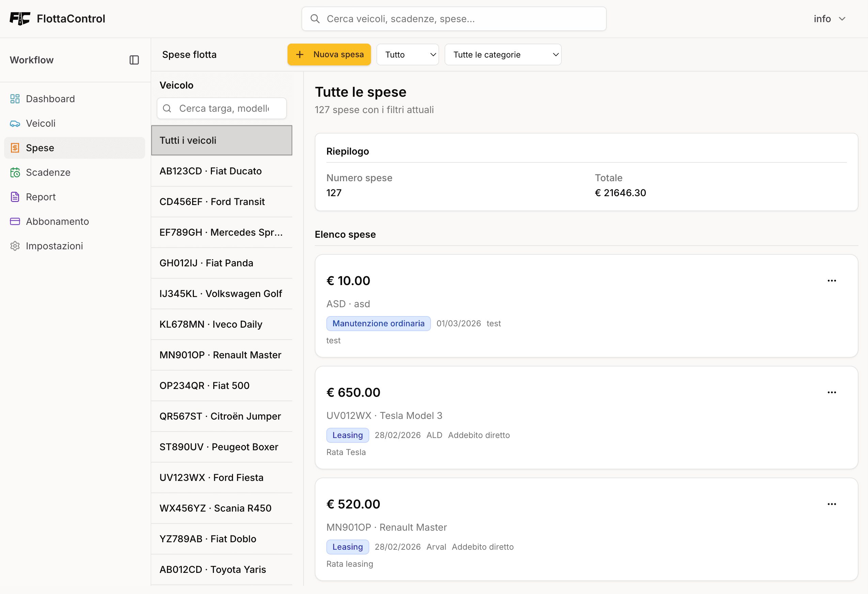Screen dimensions: 868x594
Task: Collapse the Workflow sidebar panel icon
Action: pyautogui.click(x=134, y=60)
